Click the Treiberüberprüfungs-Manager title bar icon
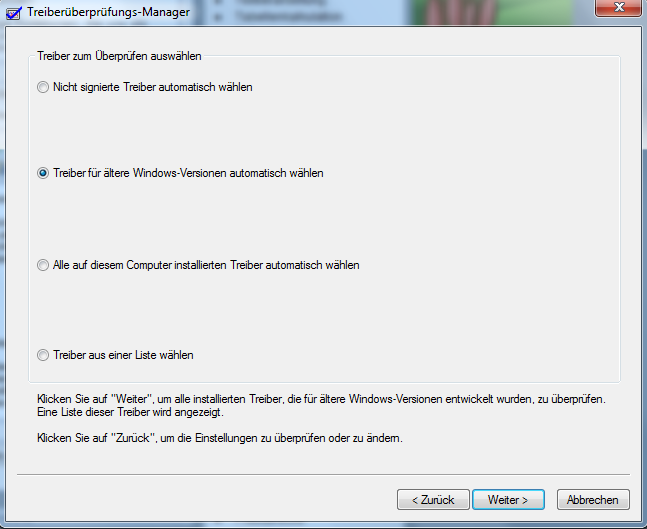 point(13,12)
